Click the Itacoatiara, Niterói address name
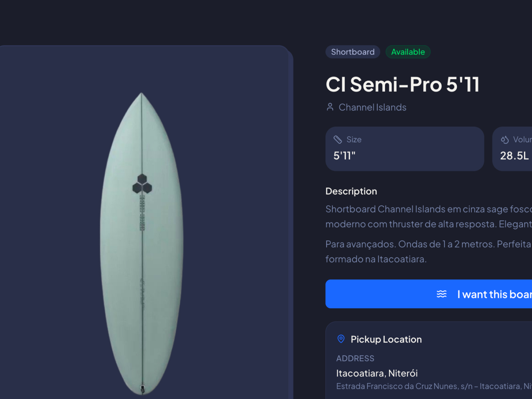This screenshot has width=532, height=399. coord(377,373)
